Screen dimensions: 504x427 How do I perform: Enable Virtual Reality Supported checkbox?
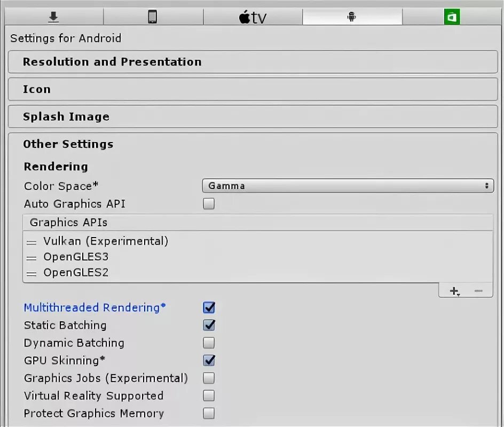point(209,396)
